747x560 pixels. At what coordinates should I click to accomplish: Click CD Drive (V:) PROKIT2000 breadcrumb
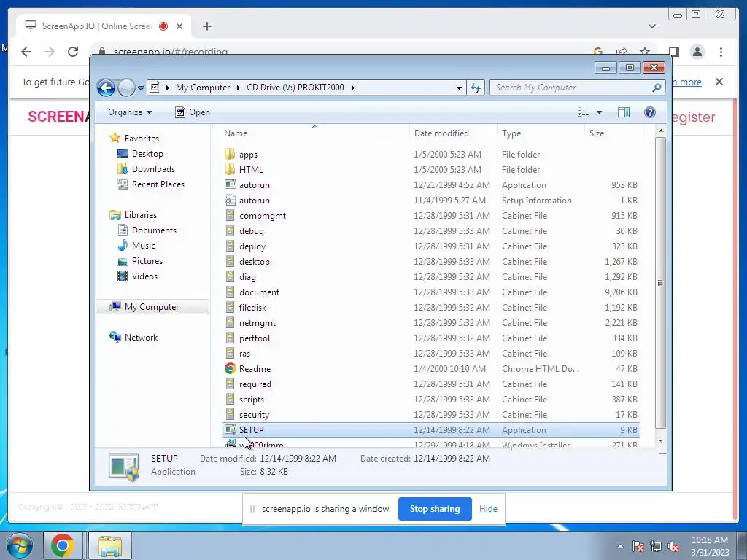pos(295,87)
